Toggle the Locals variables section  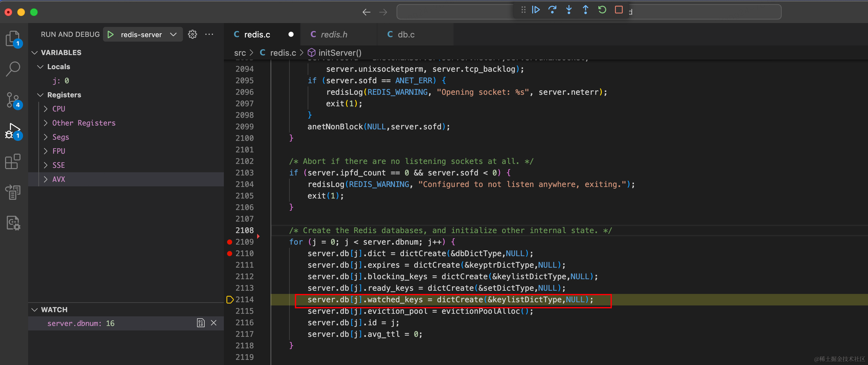58,66
